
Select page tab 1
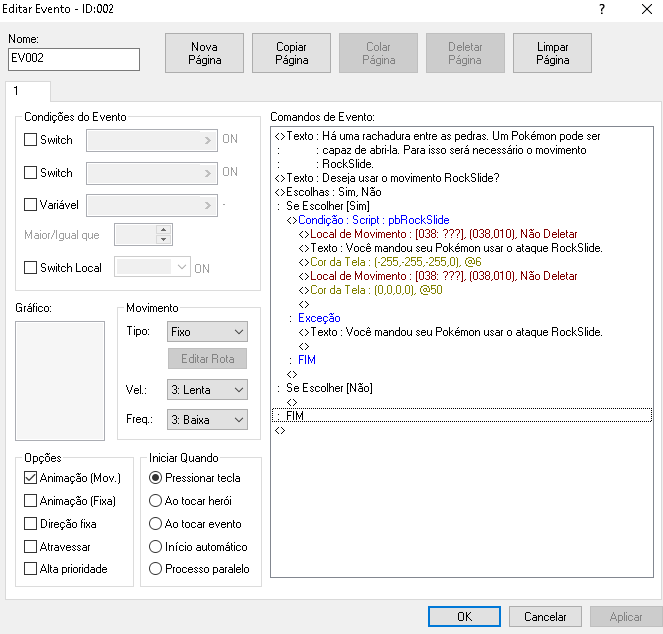(28, 91)
